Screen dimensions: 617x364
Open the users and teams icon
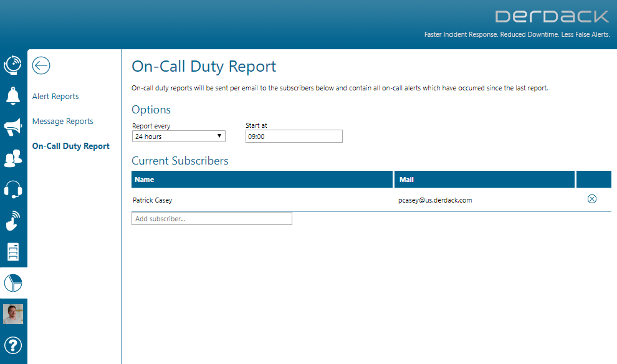click(x=13, y=158)
